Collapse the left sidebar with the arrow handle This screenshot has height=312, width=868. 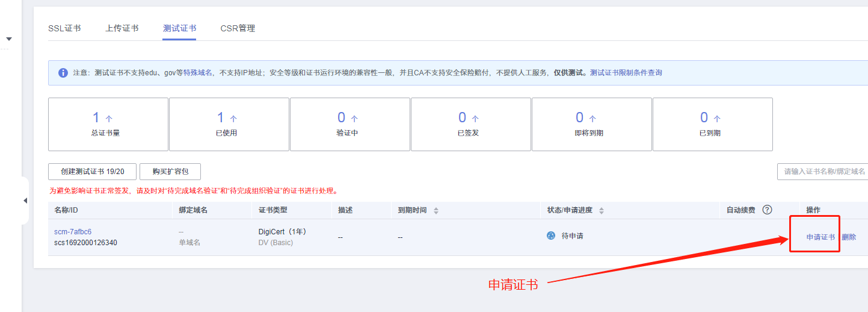(x=25, y=200)
